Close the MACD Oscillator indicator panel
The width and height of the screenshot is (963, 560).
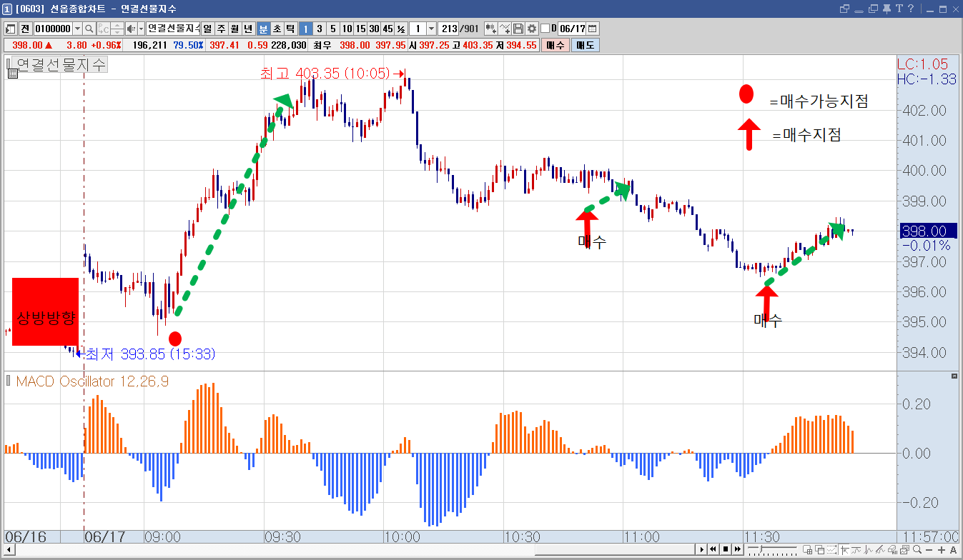(953, 376)
